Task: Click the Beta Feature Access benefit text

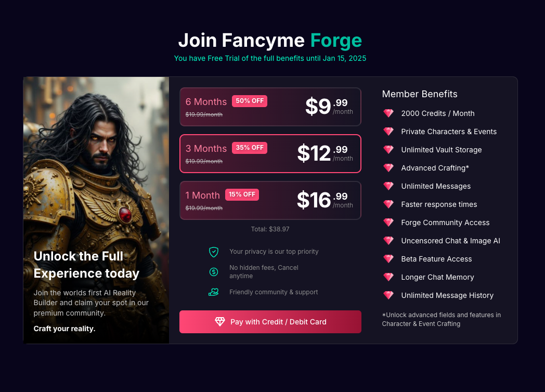Action: 436,259
